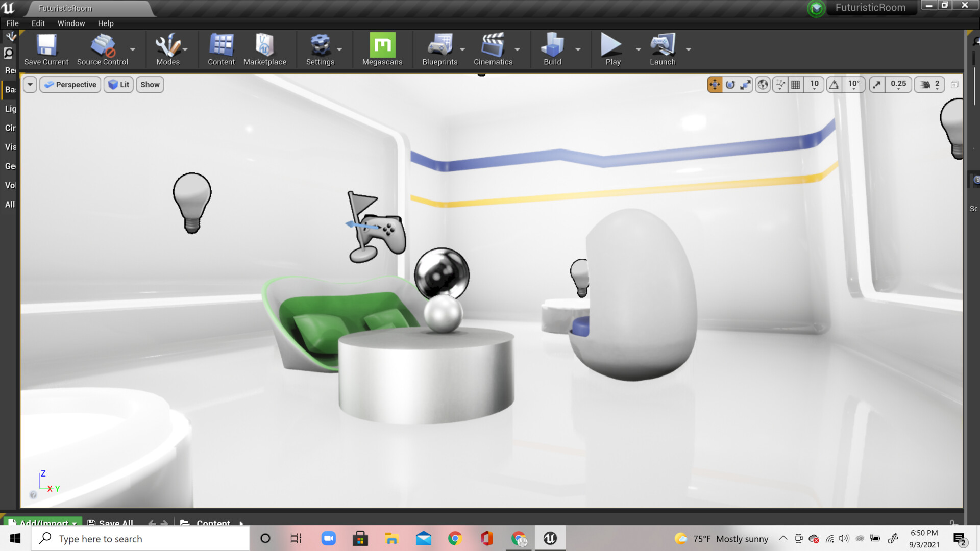Viewport: 980px width, 551px height.
Task: Toggle scale snapping arrow icon
Action: (x=877, y=85)
